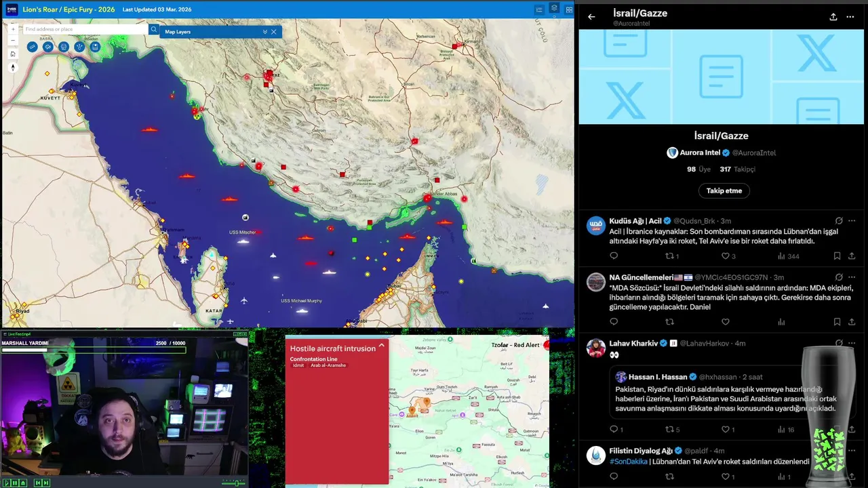
Task: Open the Print widget
Action: 64,47
